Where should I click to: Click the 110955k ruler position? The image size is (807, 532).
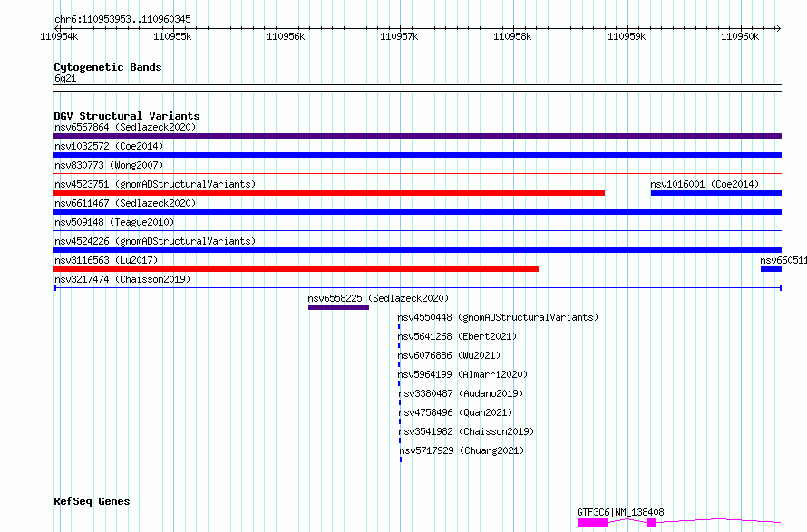click(172, 36)
